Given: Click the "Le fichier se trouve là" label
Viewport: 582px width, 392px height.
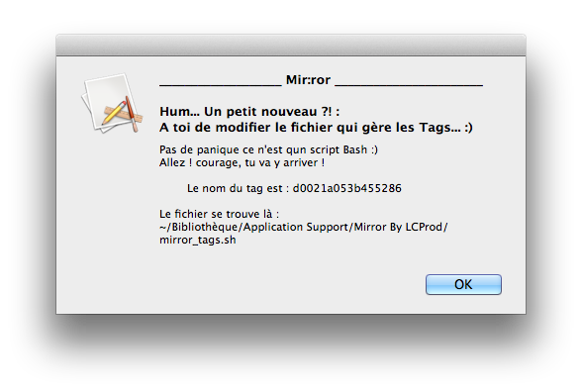Looking at the screenshot, I should point(219,214).
